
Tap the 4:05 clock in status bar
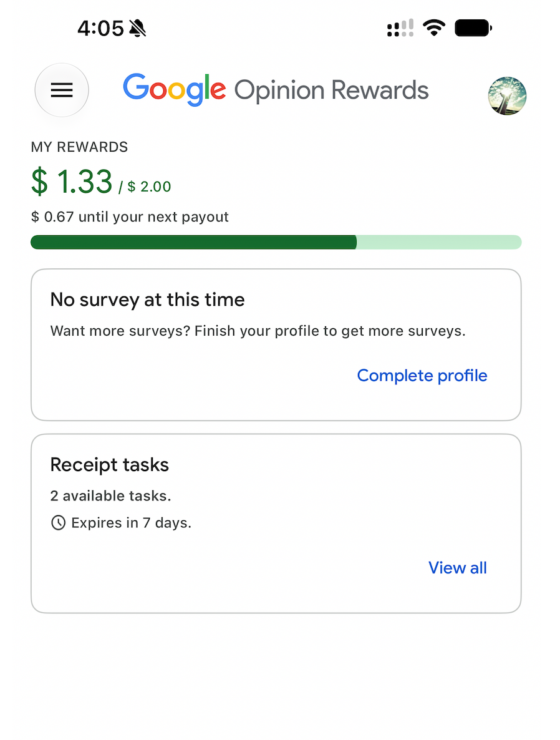click(x=100, y=28)
